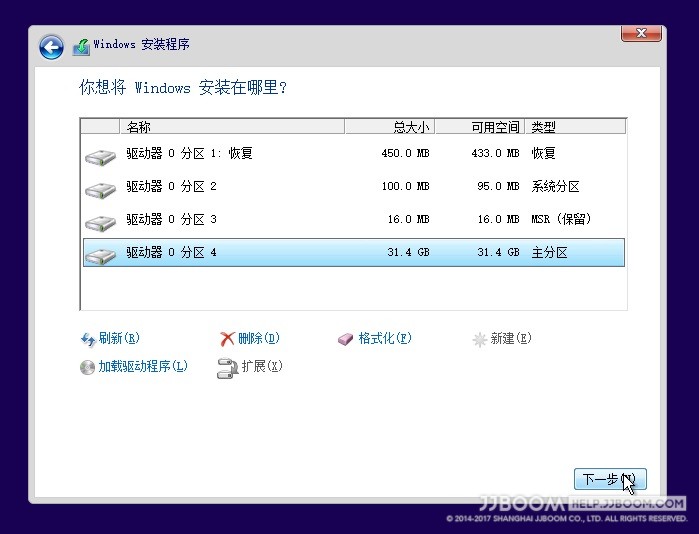
Task: Click the new partition star icon
Action: click(x=479, y=339)
